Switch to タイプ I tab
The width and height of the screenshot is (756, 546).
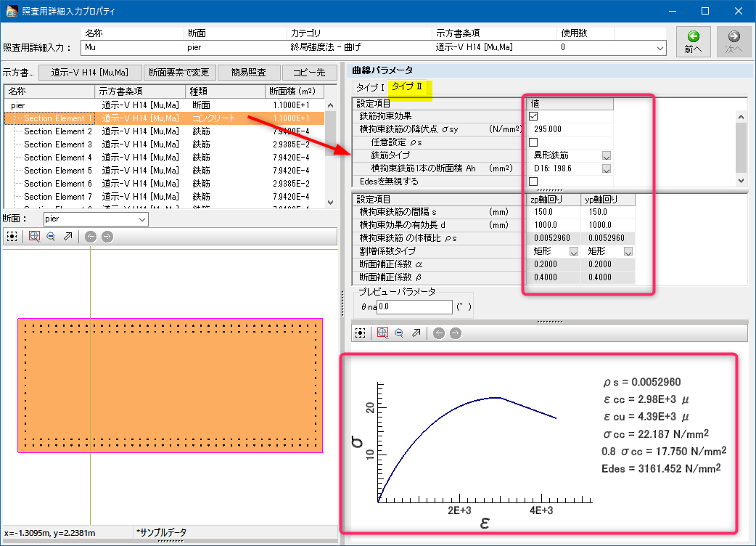(x=369, y=87)
